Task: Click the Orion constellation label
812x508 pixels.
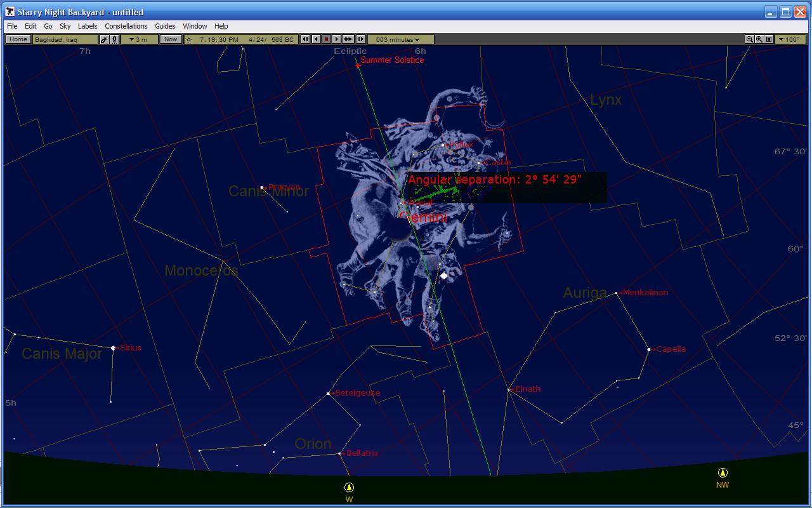Action: click(x=313, y=444)
